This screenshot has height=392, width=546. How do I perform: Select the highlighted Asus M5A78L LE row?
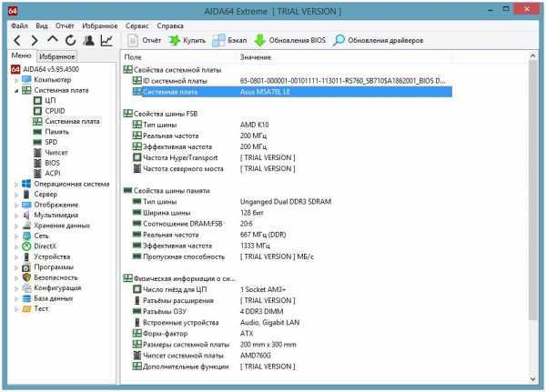click(x=292, y=92)
